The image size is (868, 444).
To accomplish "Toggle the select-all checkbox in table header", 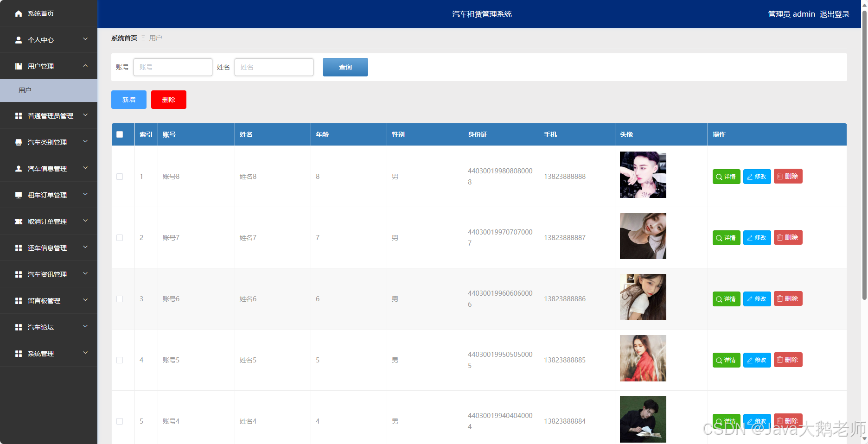I will (x=120, y=134).
